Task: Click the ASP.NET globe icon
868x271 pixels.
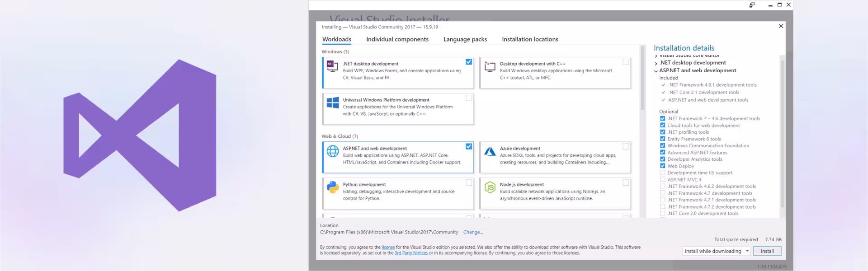Action: coord(333,151)
